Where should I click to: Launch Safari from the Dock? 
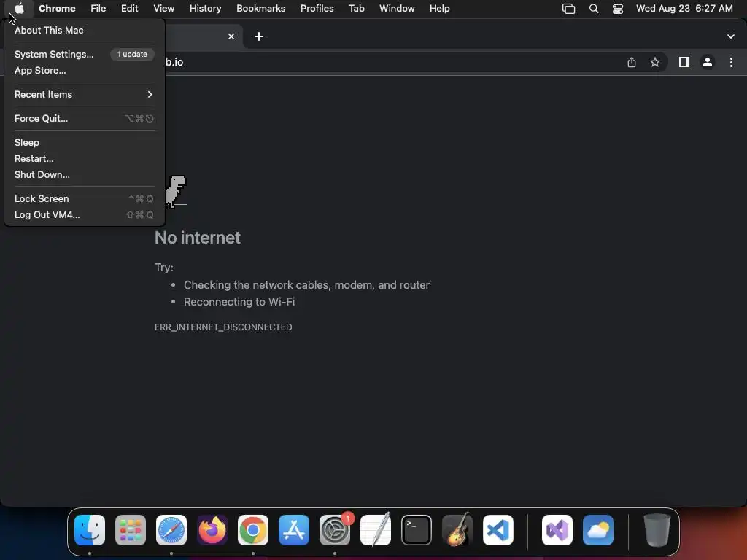(171, 530)
